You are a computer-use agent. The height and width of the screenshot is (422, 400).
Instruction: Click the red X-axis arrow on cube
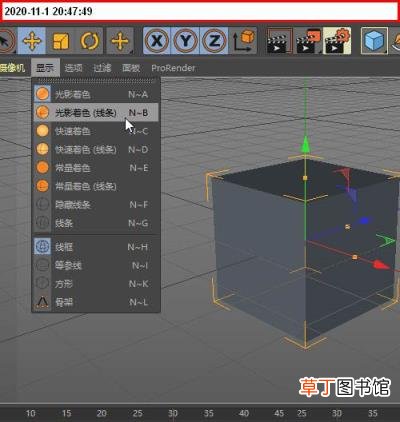click(x=382, y=265)
